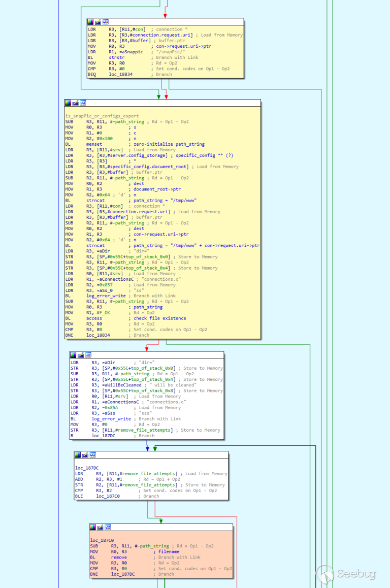This screenshot has height=588, width=390.
Task: Click pencil edit icon on strstr block
Action: tap(98, 22)
